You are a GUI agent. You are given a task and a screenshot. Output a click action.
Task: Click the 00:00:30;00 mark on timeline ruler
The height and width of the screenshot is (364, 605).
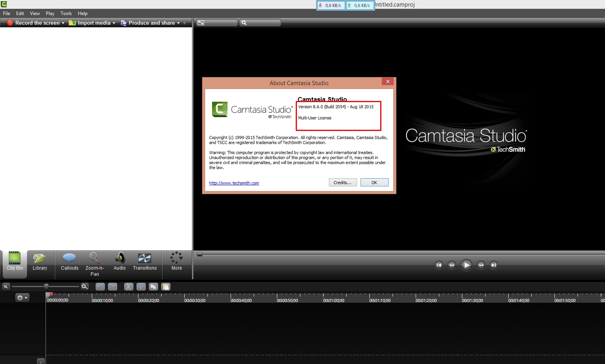click(x=195, y=300)
